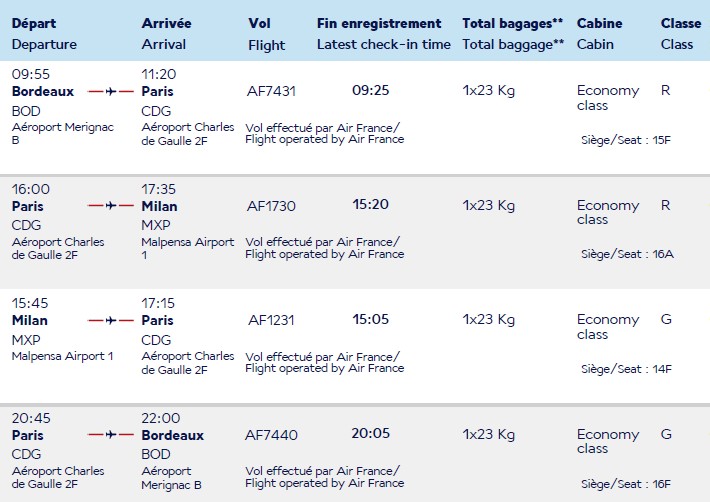
Task: Click seat assignment 16A
Action: [x=663, y=254]
